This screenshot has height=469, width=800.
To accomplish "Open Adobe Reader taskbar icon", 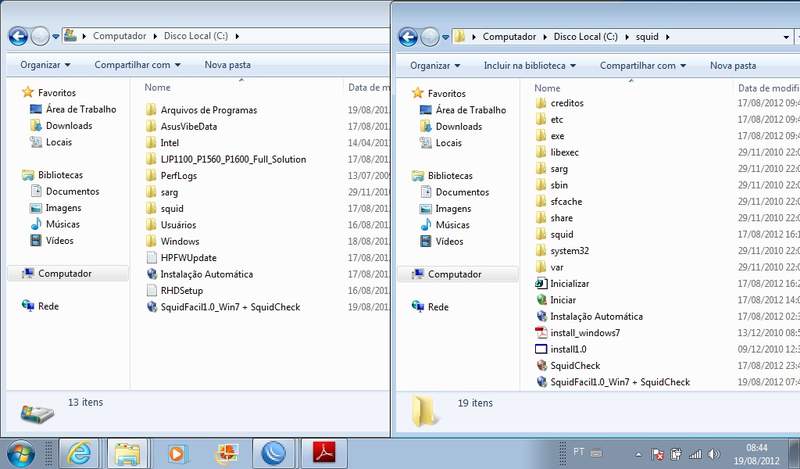I will [324, 453].
